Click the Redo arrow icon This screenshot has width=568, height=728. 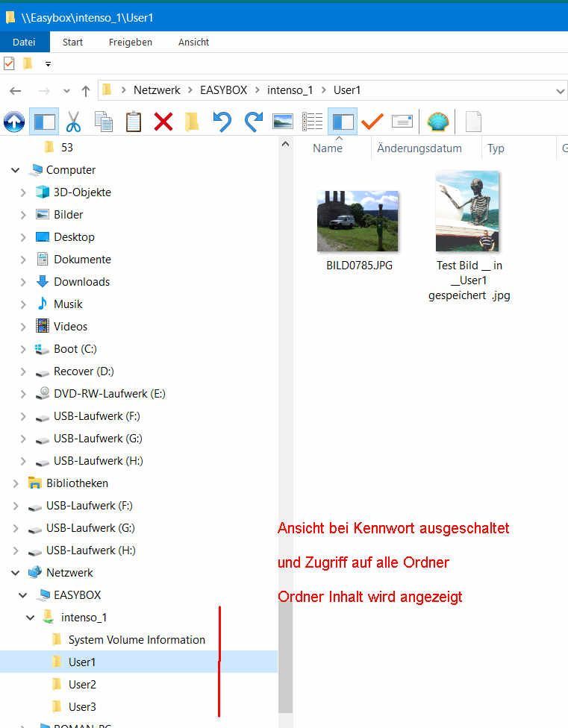pyautogui.click(x=253, y=122)
